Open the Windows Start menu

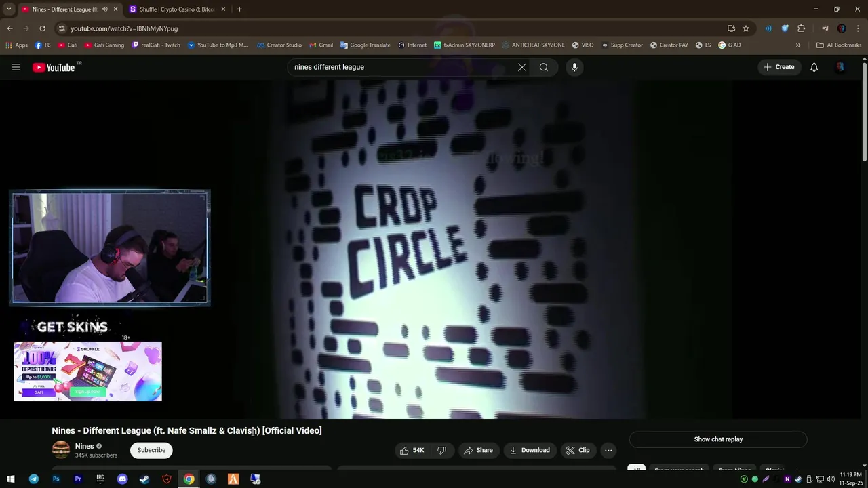[11, 479]
